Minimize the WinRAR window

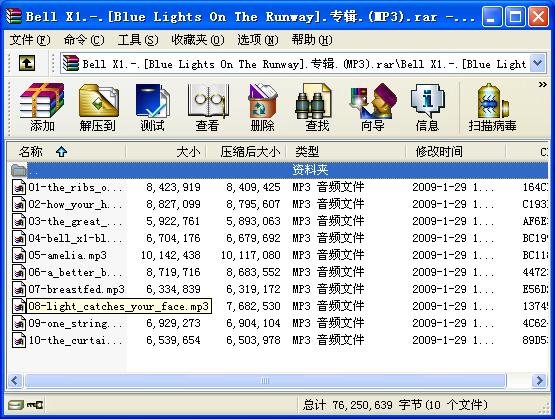[492, 17]
